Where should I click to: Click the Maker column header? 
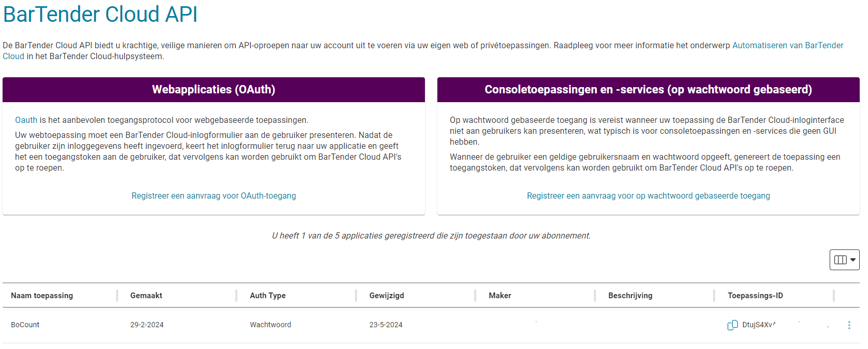point(500,296)
